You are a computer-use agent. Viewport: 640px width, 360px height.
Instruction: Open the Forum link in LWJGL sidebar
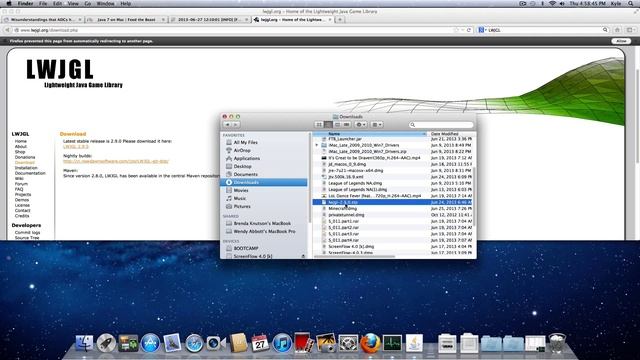tap(21, 184)
